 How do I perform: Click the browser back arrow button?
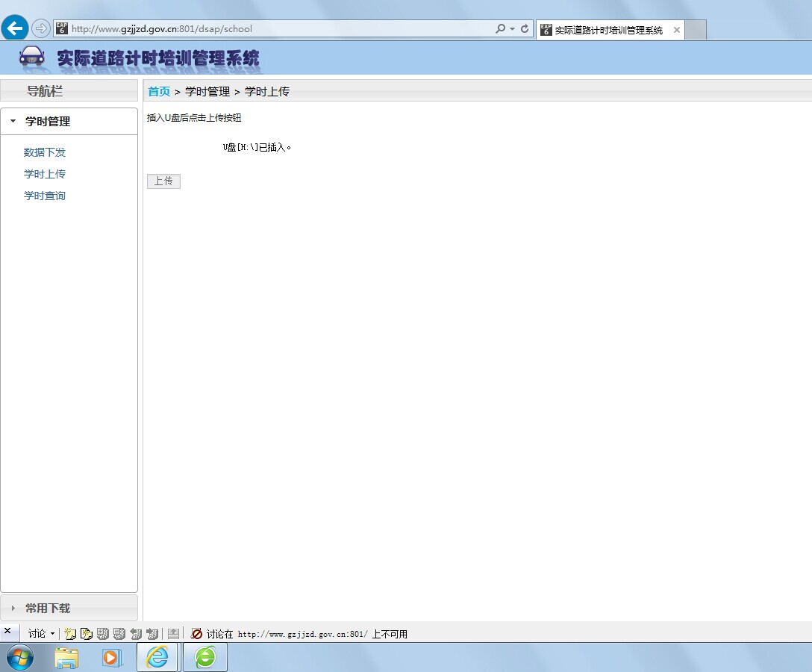(14, 28)
